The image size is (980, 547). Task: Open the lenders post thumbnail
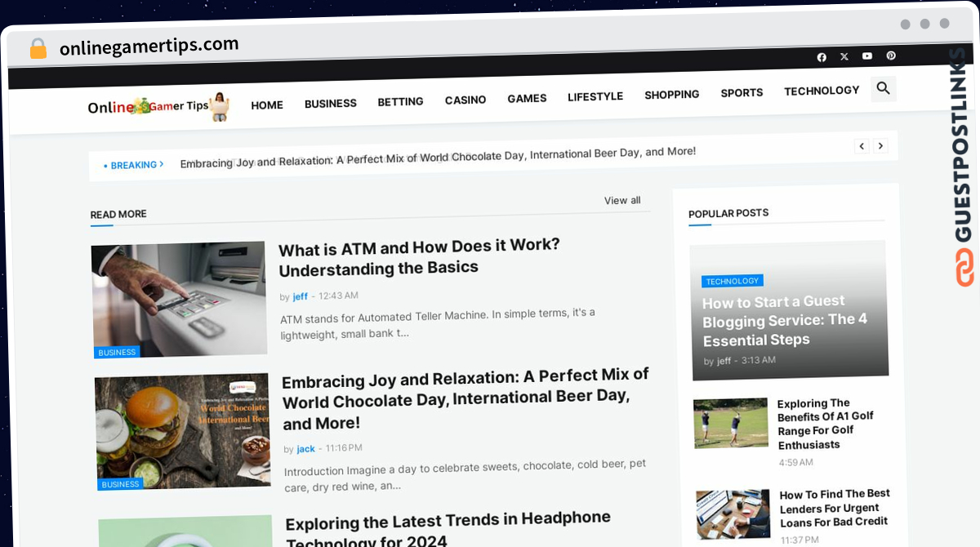pyautogui.click(x=733, y=514)
